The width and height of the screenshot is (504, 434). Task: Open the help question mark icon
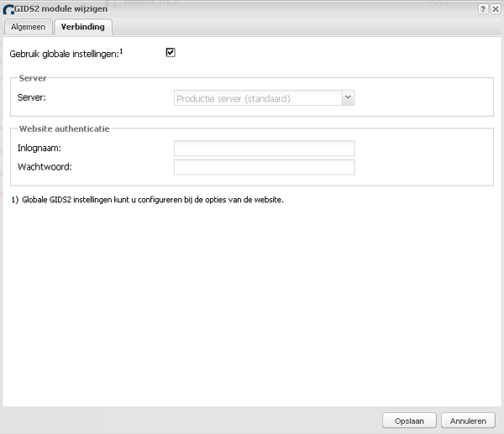(x=483, y=9)
